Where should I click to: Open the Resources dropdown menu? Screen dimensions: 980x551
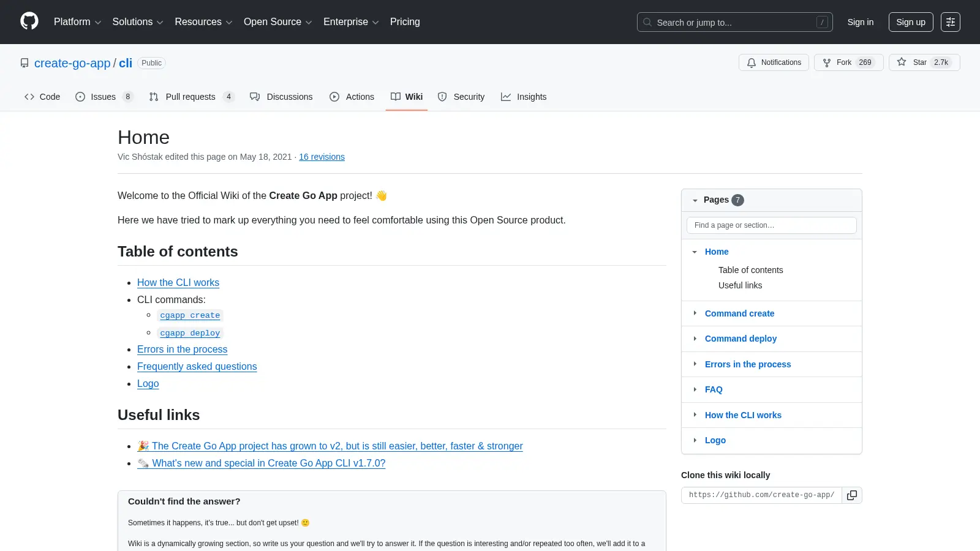pyautogui.click(x=203, y=22)
